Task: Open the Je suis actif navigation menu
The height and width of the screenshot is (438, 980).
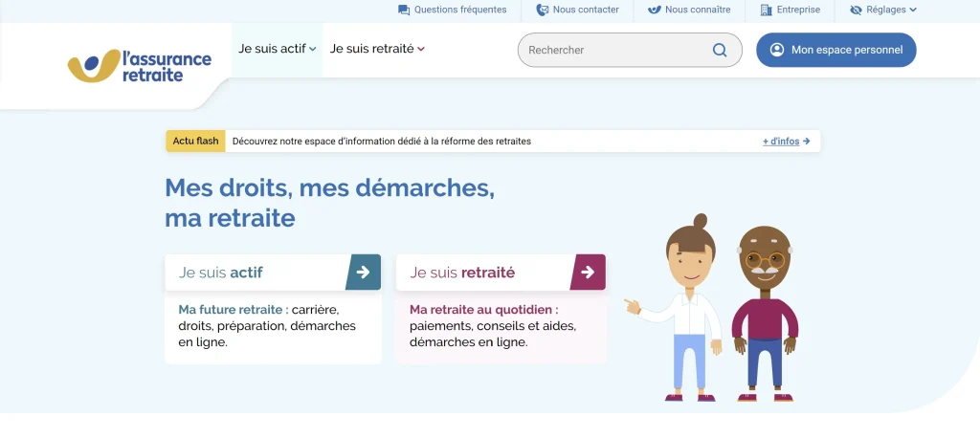Action: pyautogui.click(x=277, y=49)
